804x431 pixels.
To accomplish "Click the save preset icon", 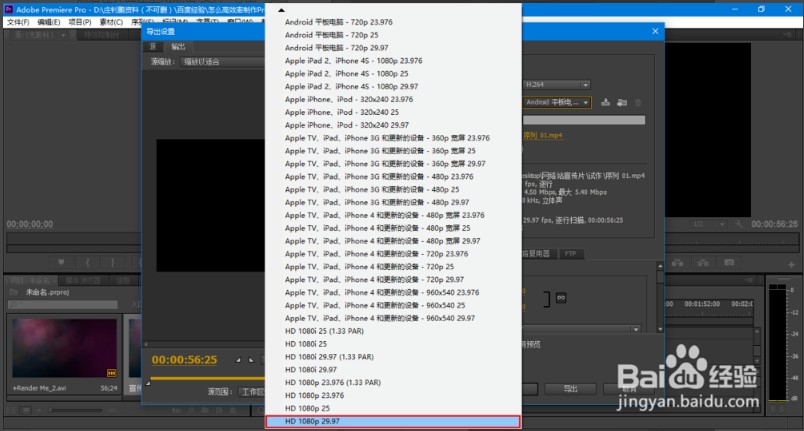I will point(606,102).
